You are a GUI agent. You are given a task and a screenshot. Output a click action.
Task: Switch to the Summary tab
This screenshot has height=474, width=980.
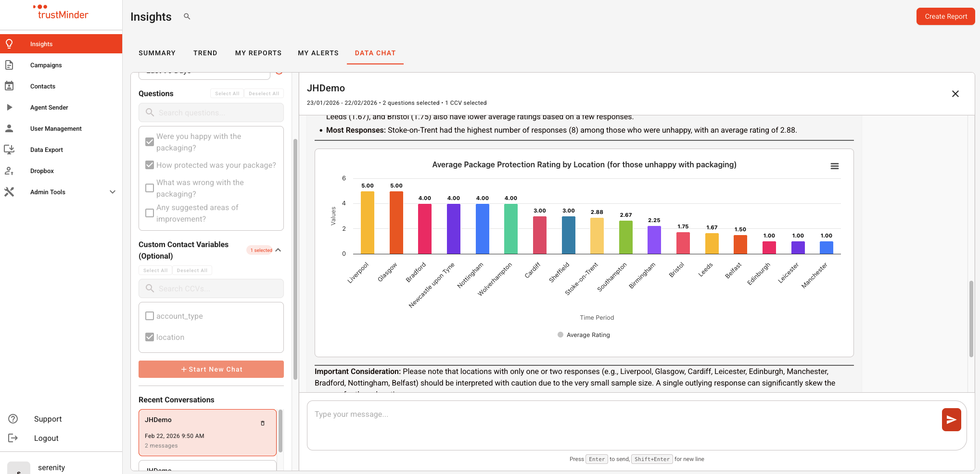click(157, 53)
